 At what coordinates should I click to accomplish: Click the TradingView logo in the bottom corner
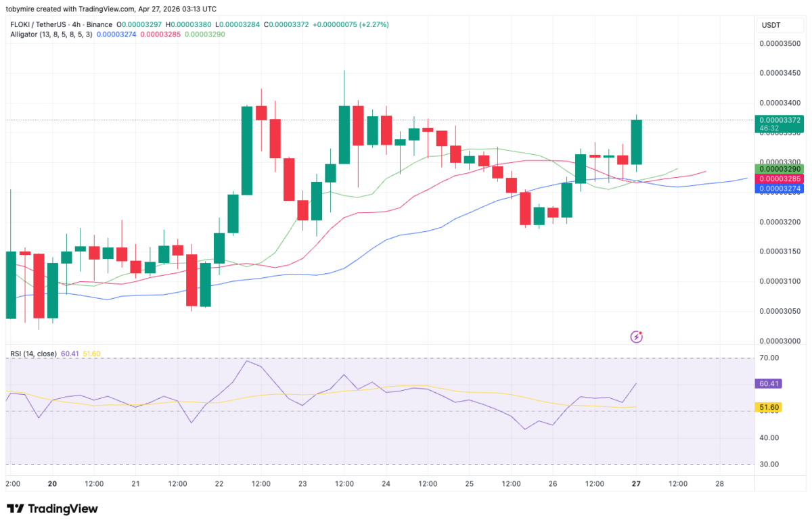(x=51, y=508)
